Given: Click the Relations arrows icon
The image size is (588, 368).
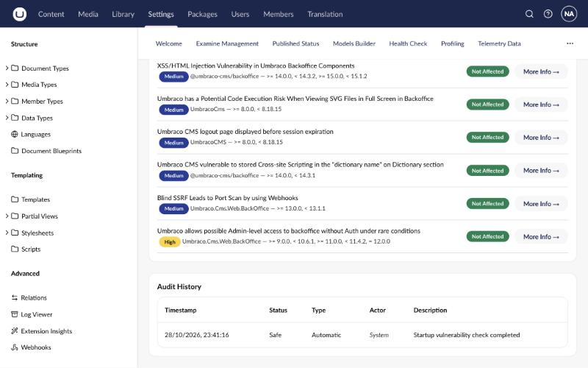Looking at the screenshot, I should tap(15, 298).
